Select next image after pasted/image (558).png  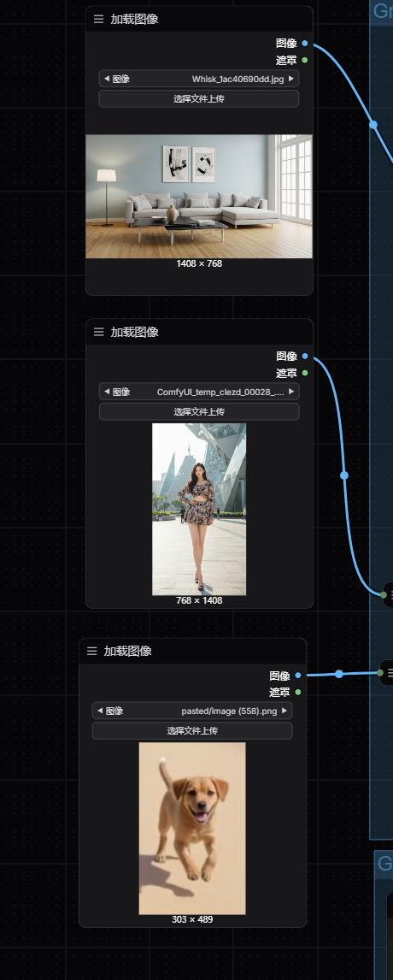pyautogui.click(x=284, y=711)
